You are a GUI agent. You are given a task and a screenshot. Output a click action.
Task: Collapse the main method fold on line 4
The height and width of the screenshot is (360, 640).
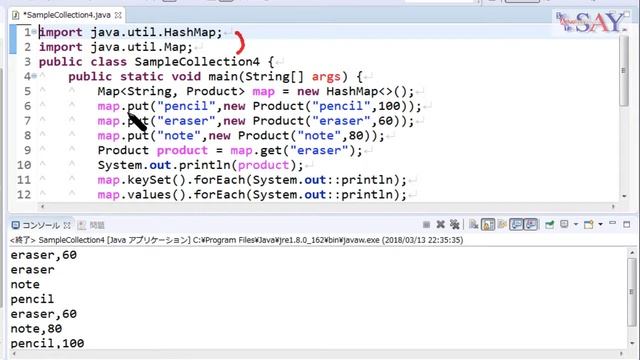(x=34, y=76)
